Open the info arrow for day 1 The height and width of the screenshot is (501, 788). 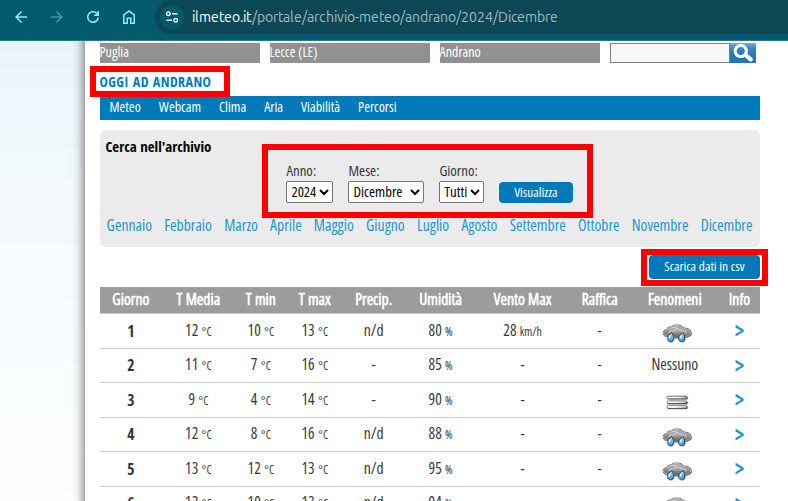point(739,331)
